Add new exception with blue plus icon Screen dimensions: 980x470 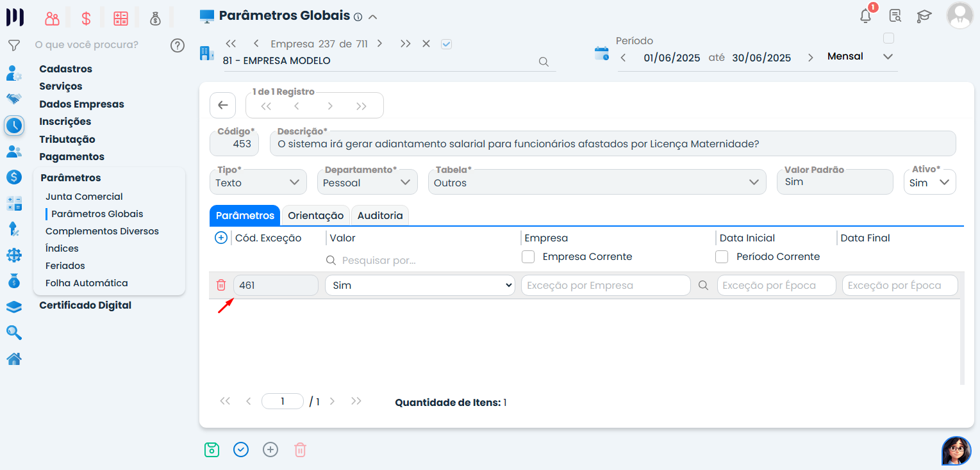(x=220, y=238)
